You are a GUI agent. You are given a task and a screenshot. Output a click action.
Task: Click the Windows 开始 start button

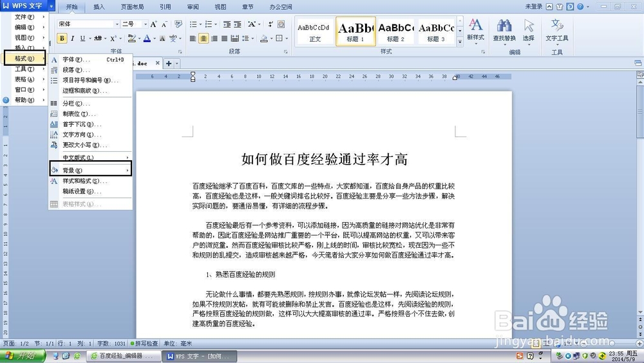pyautogui.click(x=23, y=356)
